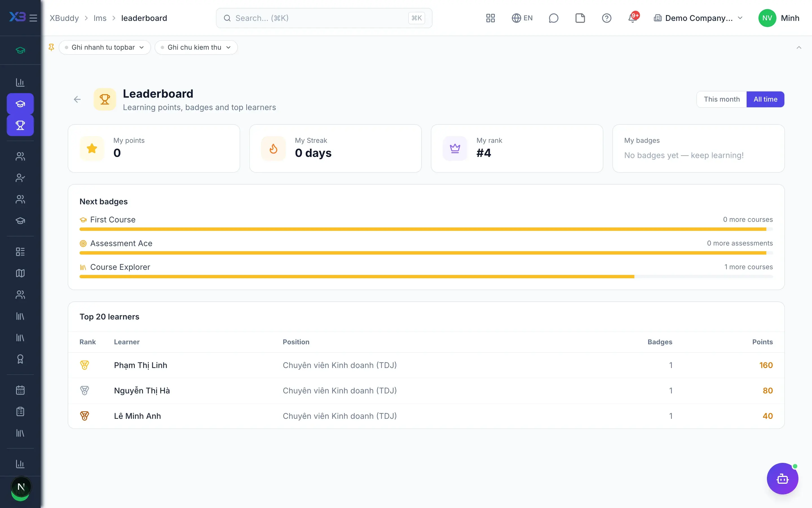Select the All time tab
The image size is (812, 508).
point(765,99)
